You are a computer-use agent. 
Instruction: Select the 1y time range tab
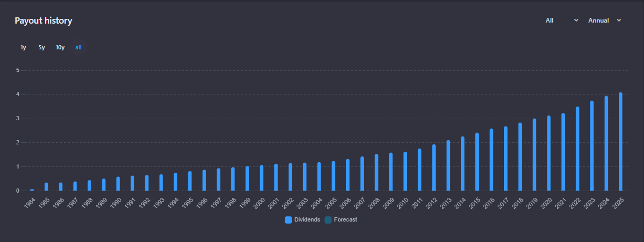pyautogui.click(x=23, y=48)
